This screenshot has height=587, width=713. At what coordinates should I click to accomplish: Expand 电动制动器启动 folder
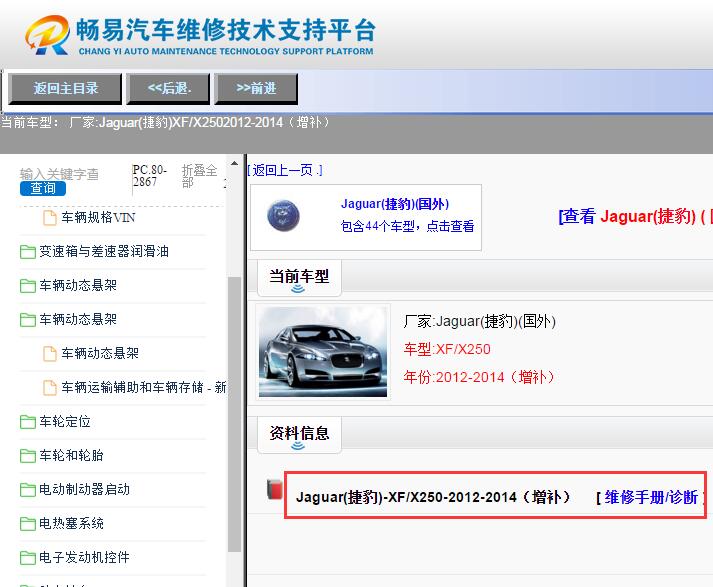pyautogui.click(x=85, y=489)
